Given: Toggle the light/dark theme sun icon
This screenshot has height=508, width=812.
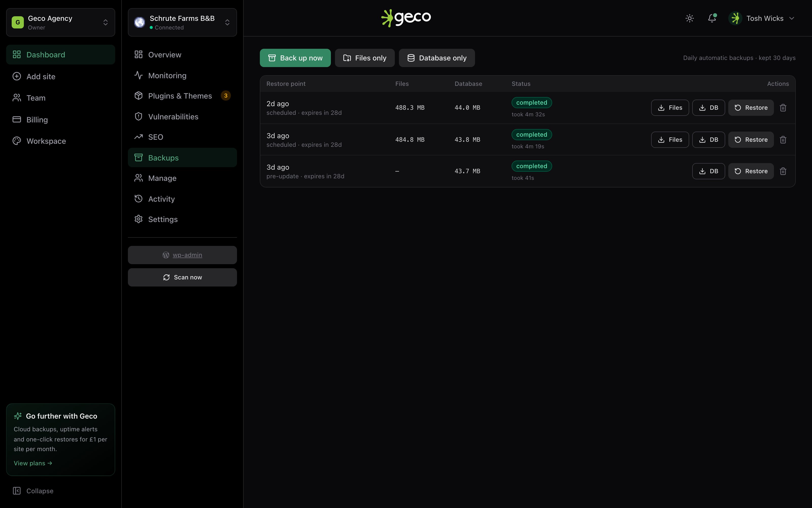Looking at the screenshot, I should (689, 18).
